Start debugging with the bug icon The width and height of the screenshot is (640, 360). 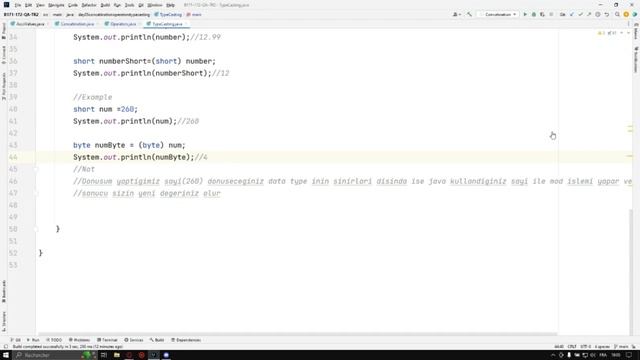pos(533,14)
